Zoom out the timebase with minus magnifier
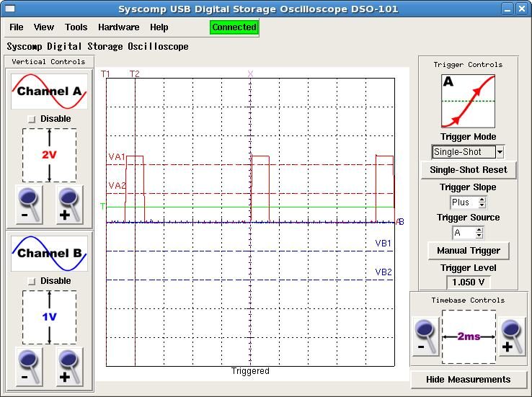 pos(426,336)
